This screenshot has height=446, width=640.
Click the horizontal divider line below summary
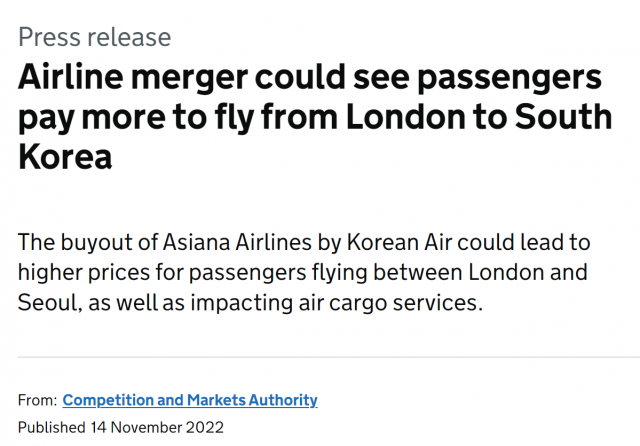[x=320, y=357]
